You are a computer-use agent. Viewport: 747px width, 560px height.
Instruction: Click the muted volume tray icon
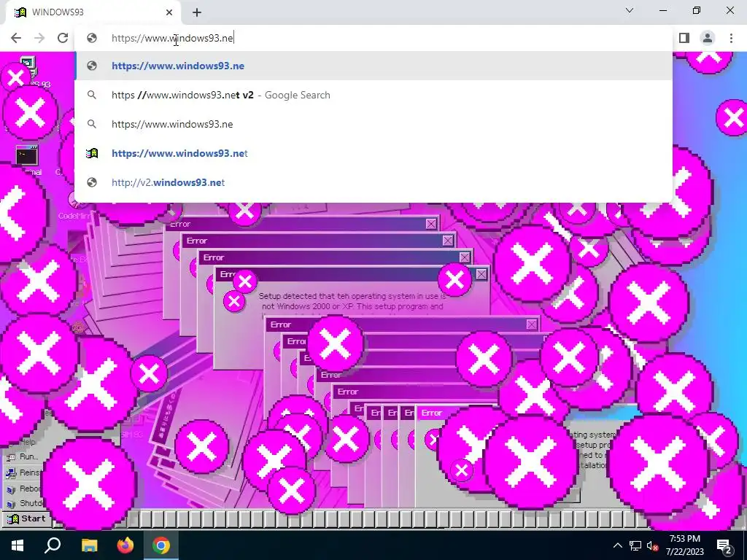[x=653, y=545]
